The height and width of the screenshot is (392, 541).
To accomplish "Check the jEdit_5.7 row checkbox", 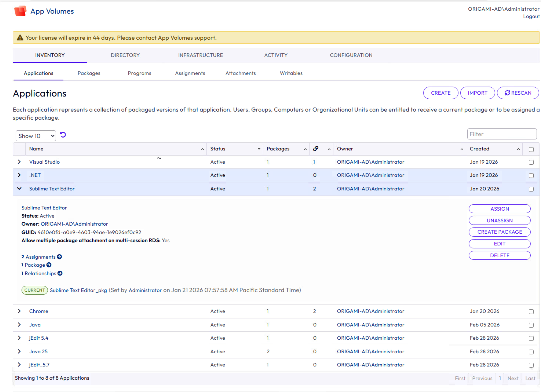I will 531,365.
